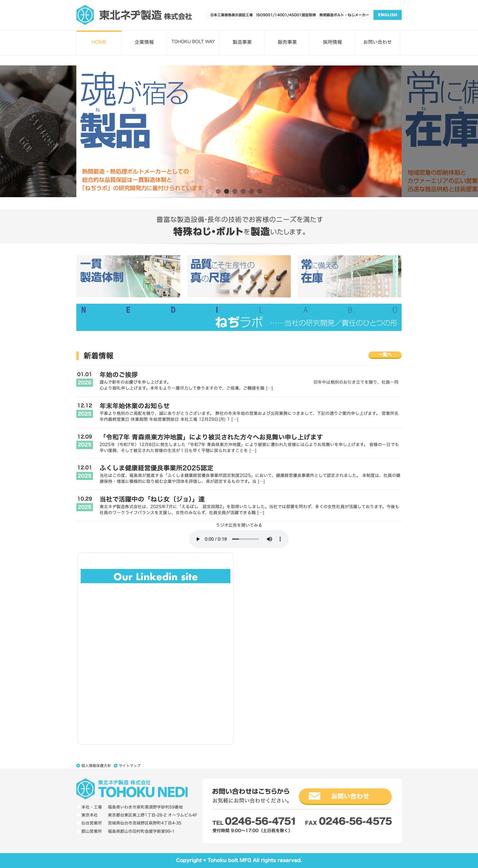Click the 常に備える在庫 next slide preview
The height and width of the screenshot is (868, 478).
[439, 131]
